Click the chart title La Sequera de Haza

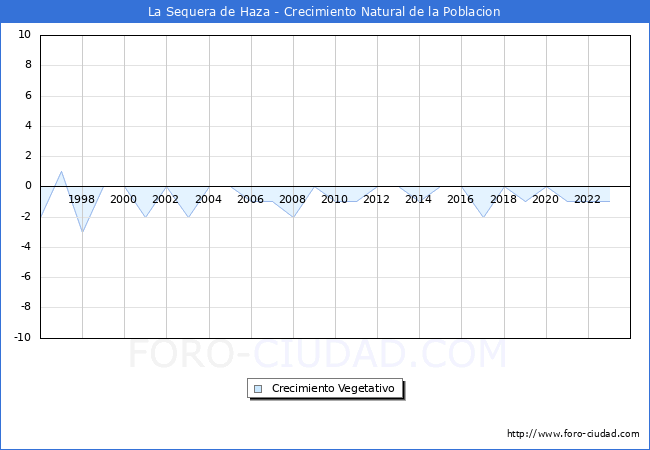(x=324, y=12)
